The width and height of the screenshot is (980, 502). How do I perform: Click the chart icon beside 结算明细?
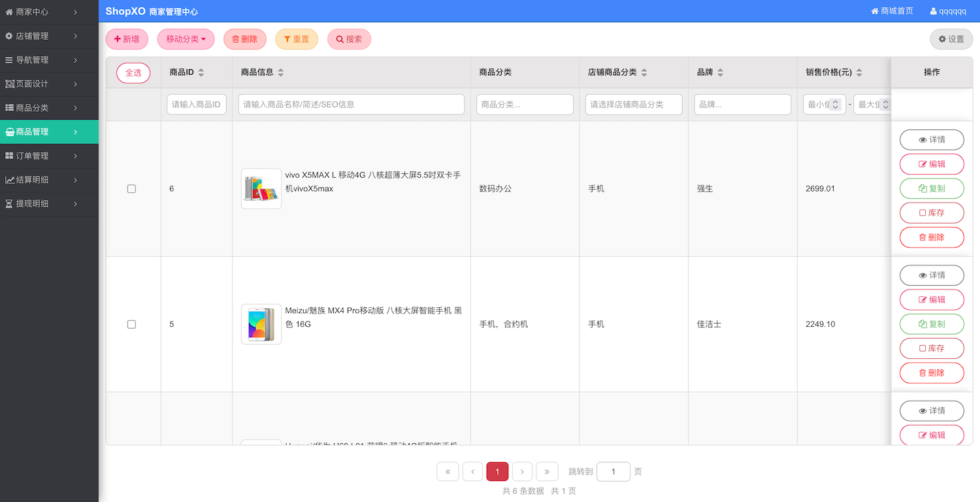click(10, 180)
